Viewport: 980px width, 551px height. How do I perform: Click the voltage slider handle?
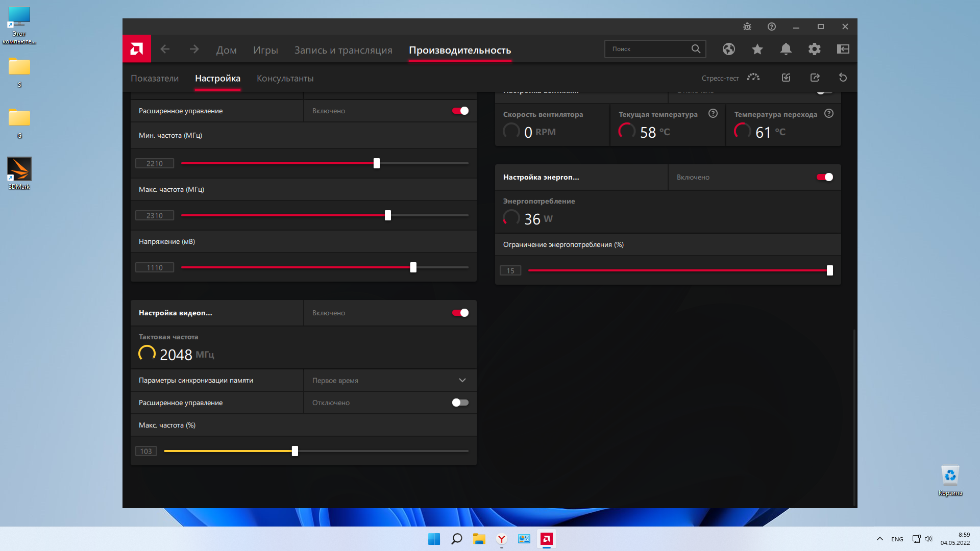pyautogui.click(x=413, y=267)
